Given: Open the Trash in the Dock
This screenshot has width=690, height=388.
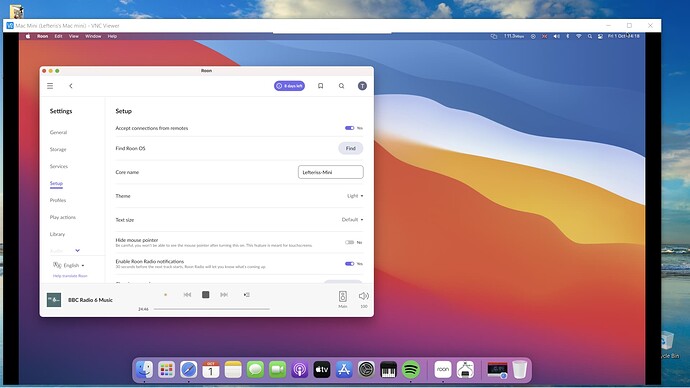Looking at the screenshot, I should [520, 370].
